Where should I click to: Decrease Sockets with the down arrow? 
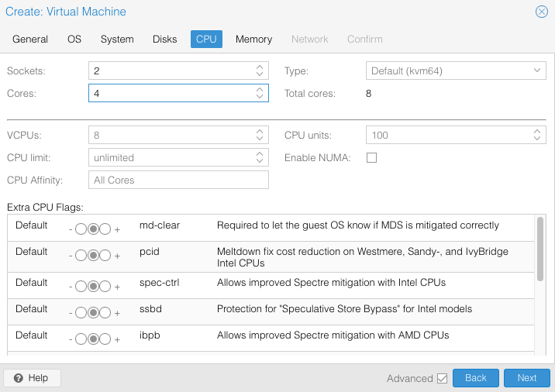click(x=260, y=74)
